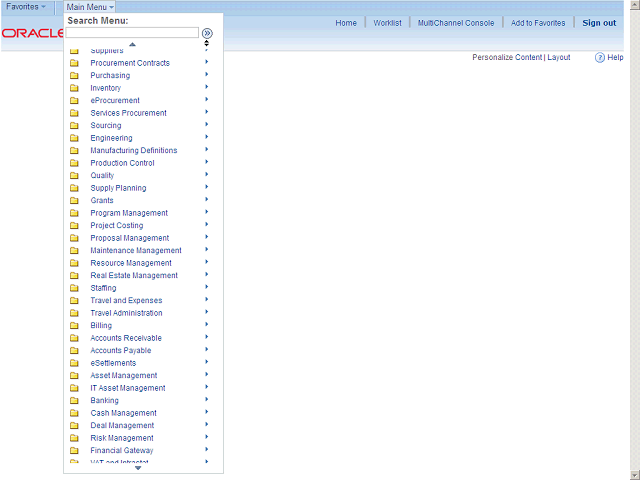Viewport: 640px width, 480px height.
Task: Click the page scrollbar down arrow
Action: (x=635, y=475)
